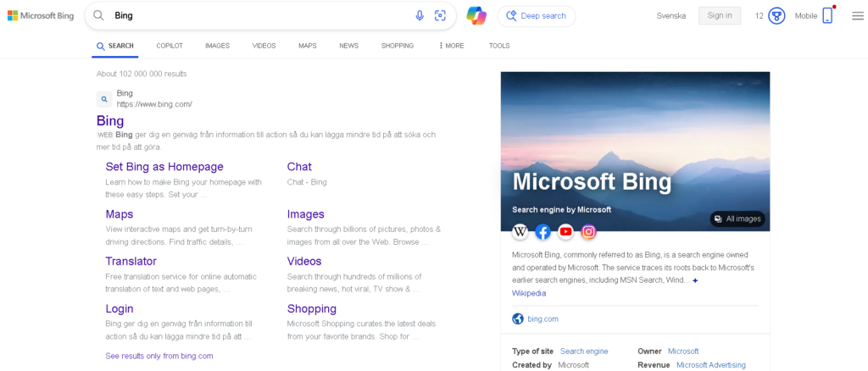Open visual search camera icon

pos(440,15)
